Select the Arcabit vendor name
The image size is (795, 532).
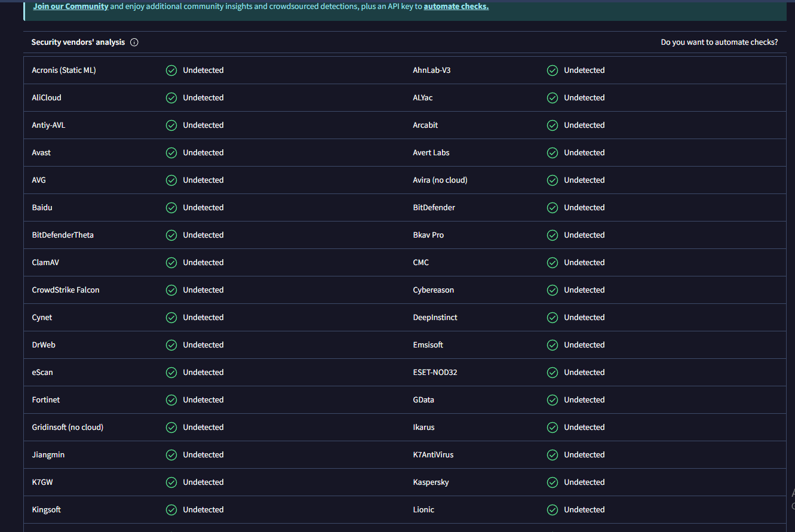[x=425, y=125]
